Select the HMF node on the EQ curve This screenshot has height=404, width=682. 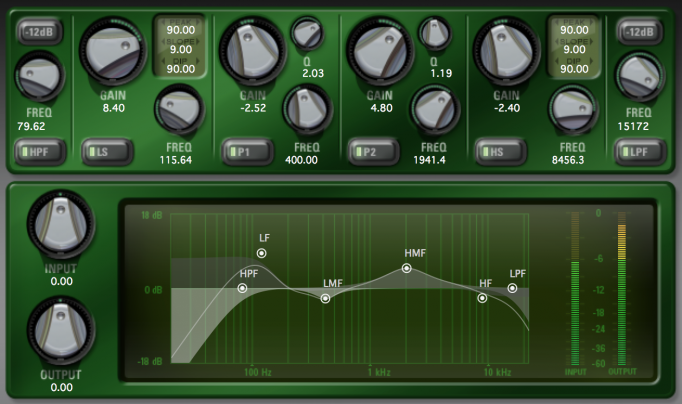click(406, 268)
